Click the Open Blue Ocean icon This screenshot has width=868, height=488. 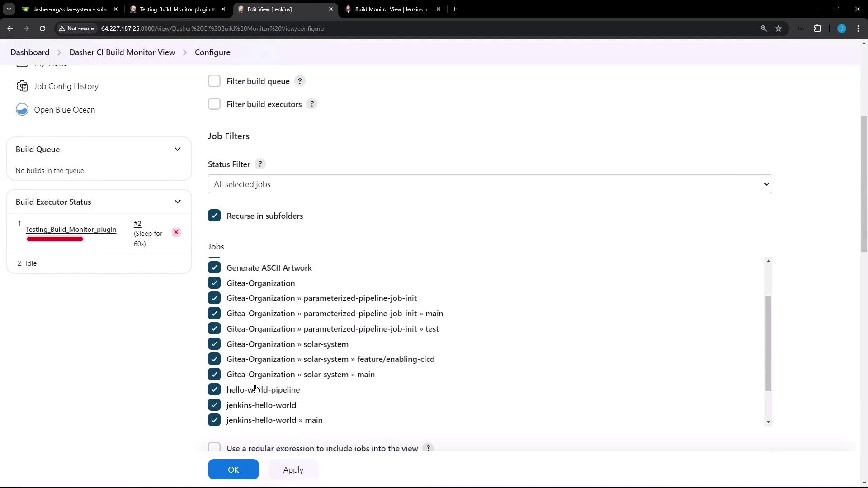coord(22,110)
